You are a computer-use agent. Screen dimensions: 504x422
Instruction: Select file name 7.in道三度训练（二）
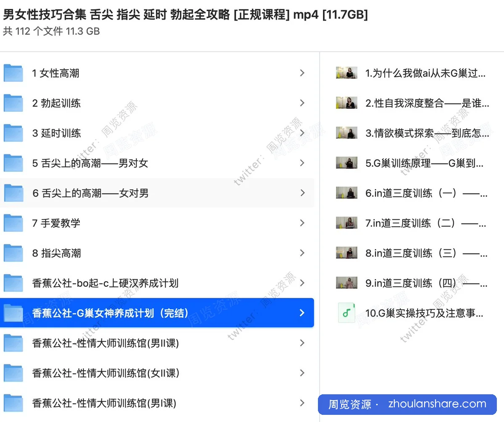coord(426,223)
